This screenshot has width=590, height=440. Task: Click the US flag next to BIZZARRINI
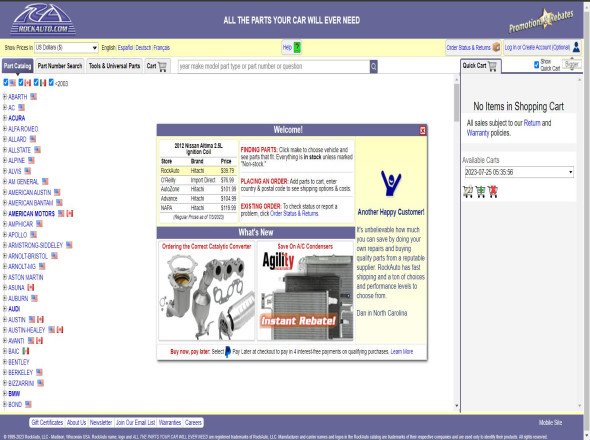click(41, 383)
